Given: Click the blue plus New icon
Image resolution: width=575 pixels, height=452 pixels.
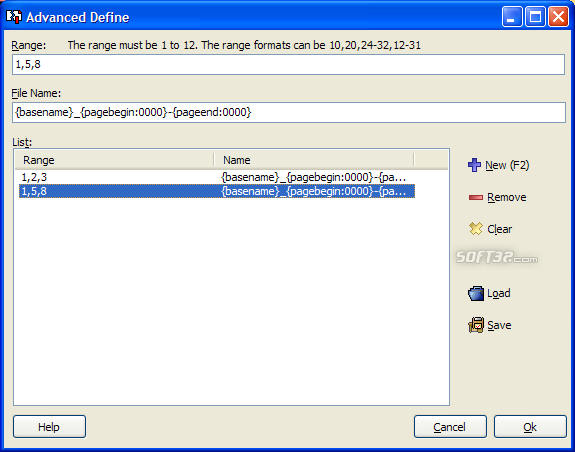Looking at the screenshot, I should point(474,165).
